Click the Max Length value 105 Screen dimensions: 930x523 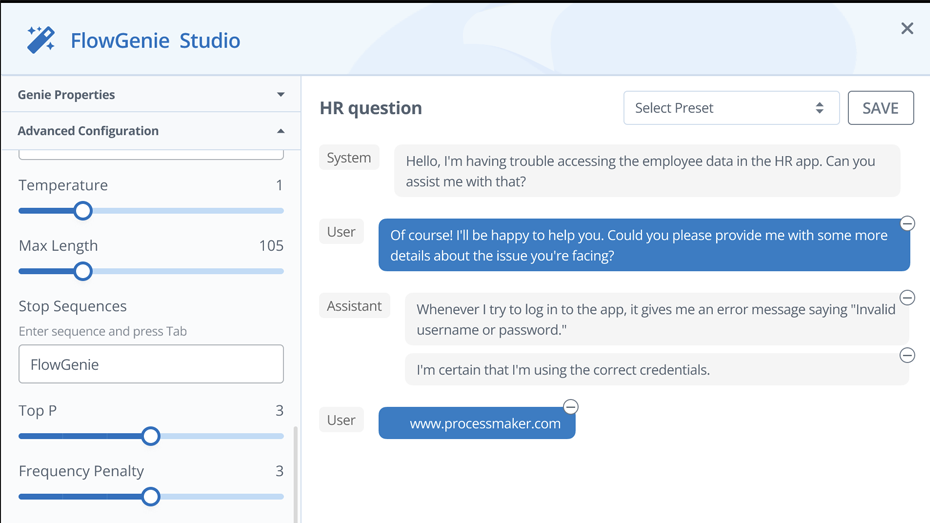click(x=271, y=245)
